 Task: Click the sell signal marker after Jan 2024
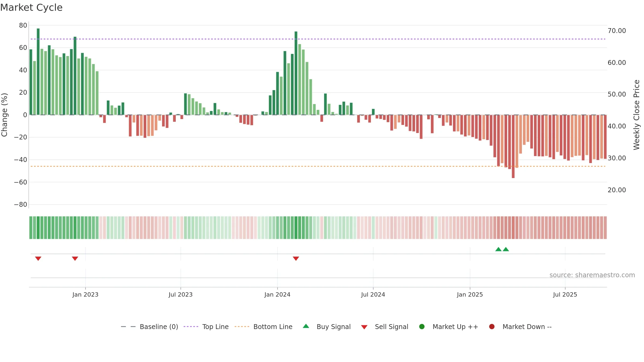[296, 258]
